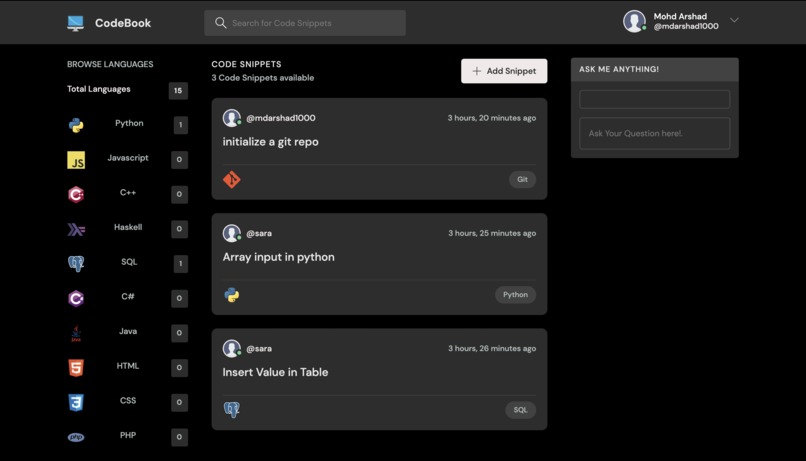
Task: Select the HTML5 shield icon
Action: [x=76, y=367]
